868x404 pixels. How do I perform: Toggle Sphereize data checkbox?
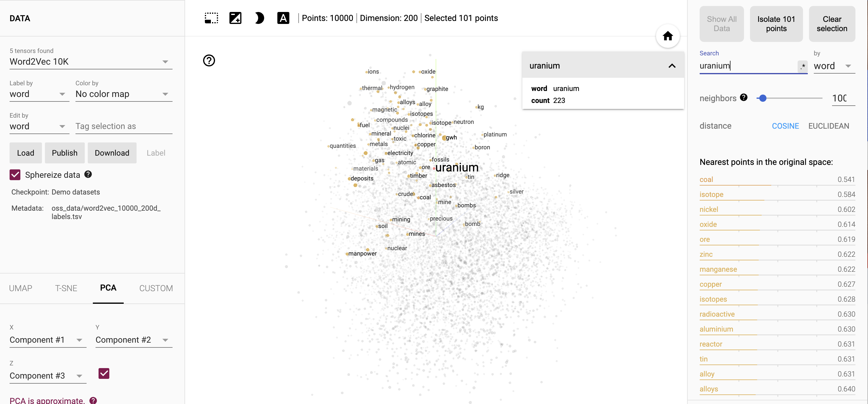[x=15, y=175]
